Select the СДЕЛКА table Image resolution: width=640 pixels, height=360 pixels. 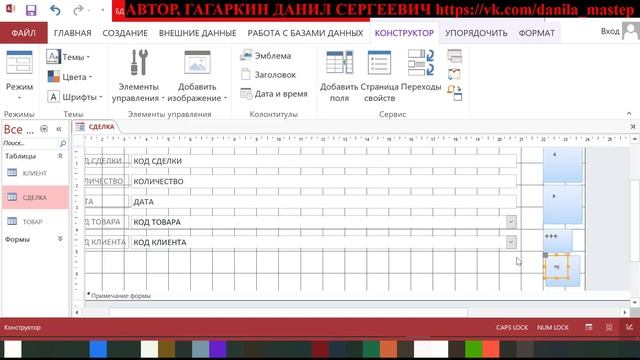tap(35, 197)
